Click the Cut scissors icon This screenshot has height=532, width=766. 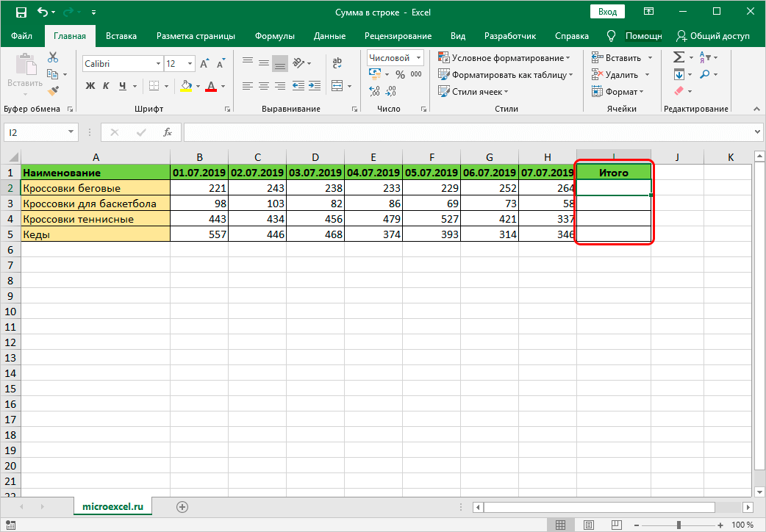pyautogui.click(x=53, y=57)
